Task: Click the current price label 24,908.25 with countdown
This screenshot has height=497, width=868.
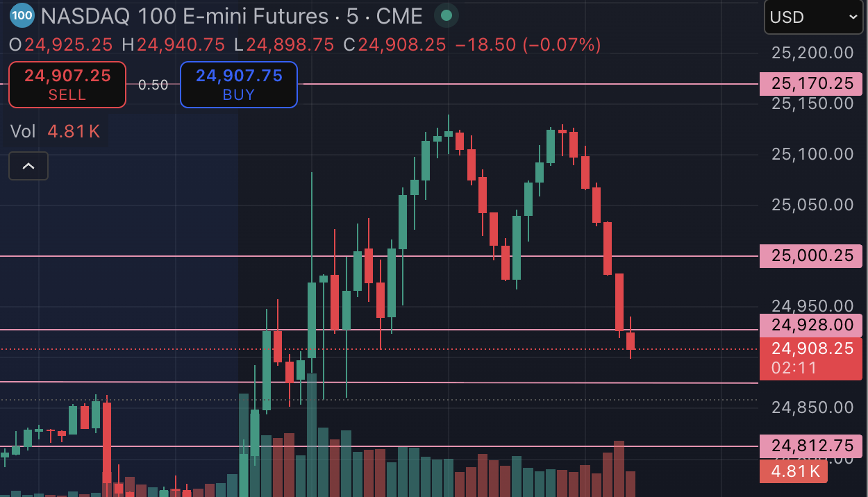Action: coord(811,357)
